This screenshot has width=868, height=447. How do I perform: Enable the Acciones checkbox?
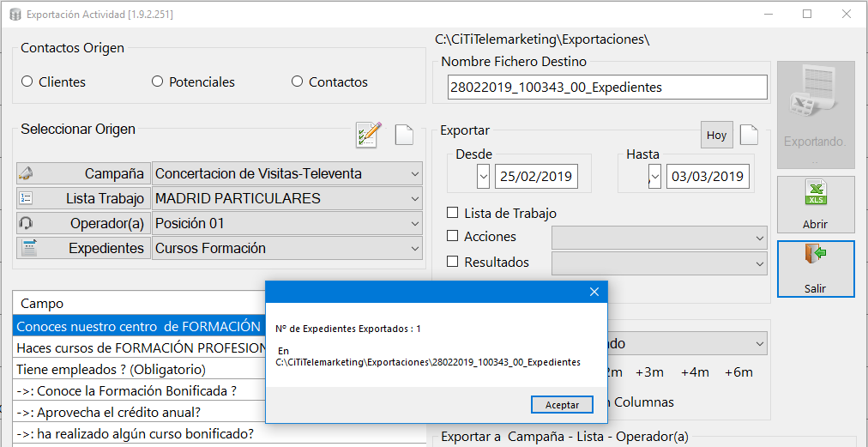(x=452, y=236)
